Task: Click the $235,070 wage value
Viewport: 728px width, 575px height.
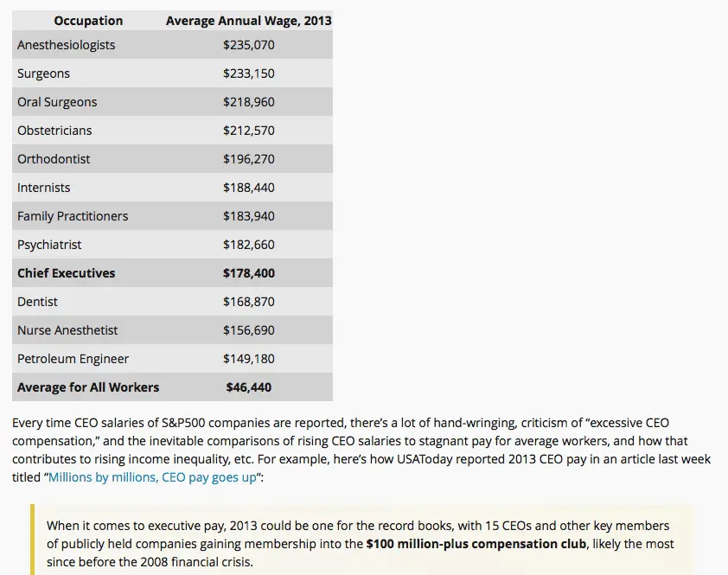Action: 249,45
